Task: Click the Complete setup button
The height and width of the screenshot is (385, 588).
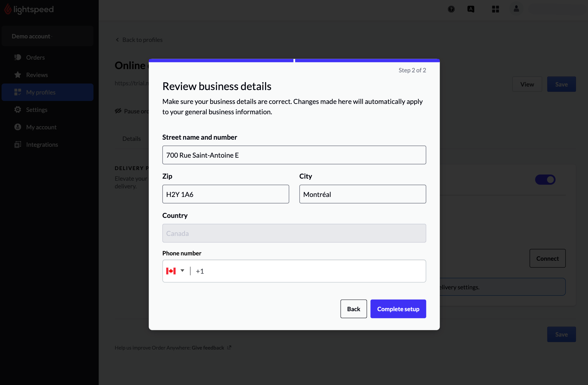Action: [398, 309]
